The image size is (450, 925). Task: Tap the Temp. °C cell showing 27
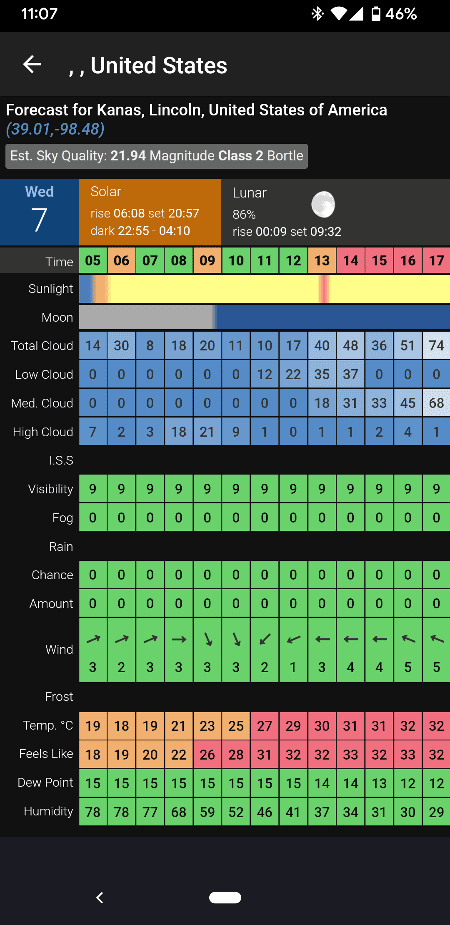pyautogui.click(x=264, y=726)
